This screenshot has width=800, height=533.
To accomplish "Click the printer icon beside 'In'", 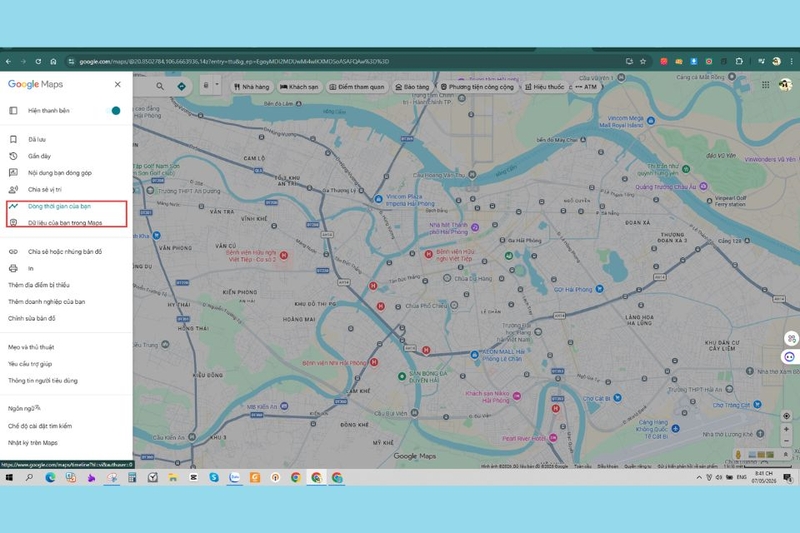I will (x=13, y=268).
